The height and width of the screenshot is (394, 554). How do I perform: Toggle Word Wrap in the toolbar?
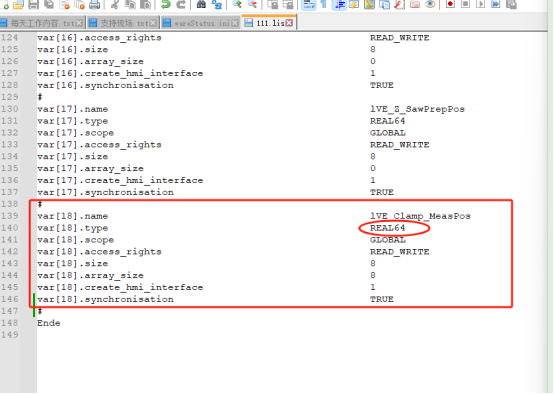click(309, 4)
